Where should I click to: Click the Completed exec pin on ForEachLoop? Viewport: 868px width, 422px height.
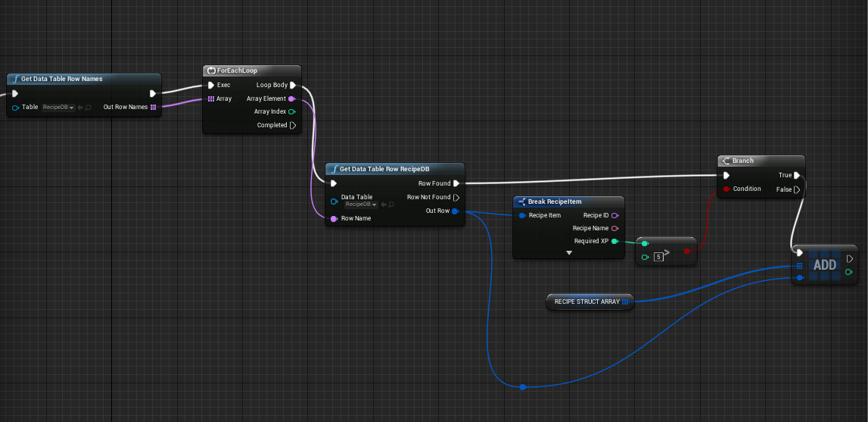coord(293,125)
